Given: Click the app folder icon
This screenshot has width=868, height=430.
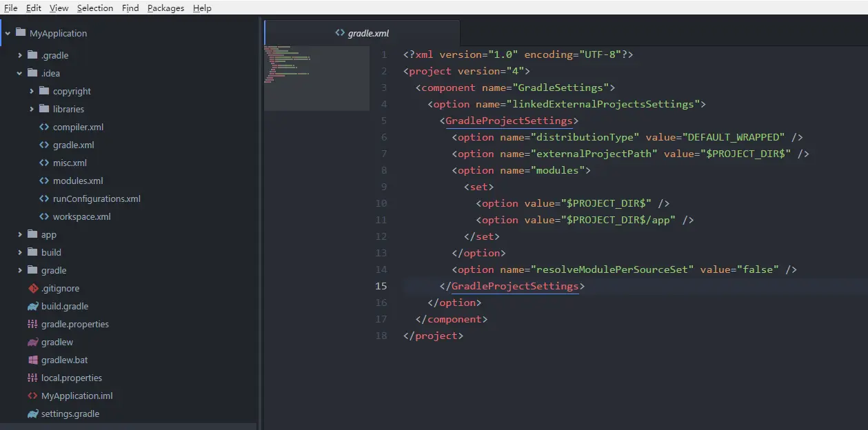Looking at the screenshot, I should [32, 234].
